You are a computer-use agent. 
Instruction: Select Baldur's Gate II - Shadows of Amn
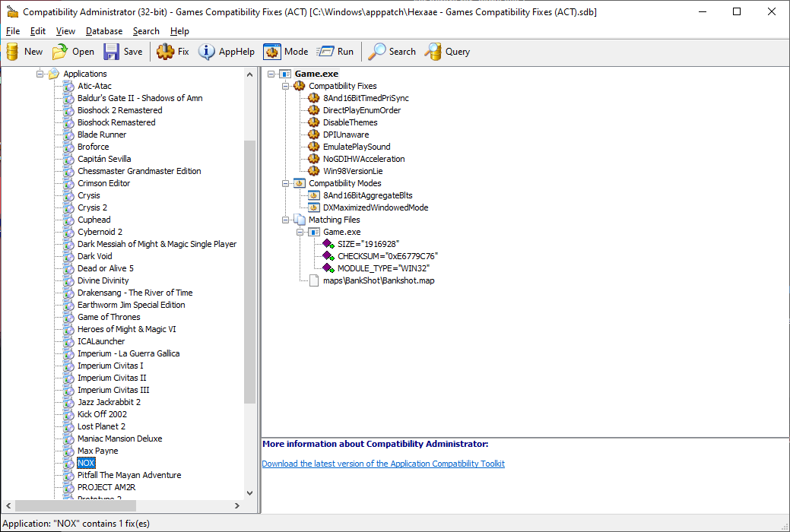pyautogui.click(x=140, y=98)
